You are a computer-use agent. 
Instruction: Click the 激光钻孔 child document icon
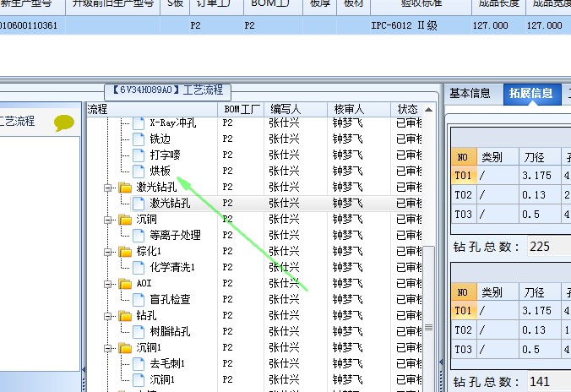coord(139,204)
